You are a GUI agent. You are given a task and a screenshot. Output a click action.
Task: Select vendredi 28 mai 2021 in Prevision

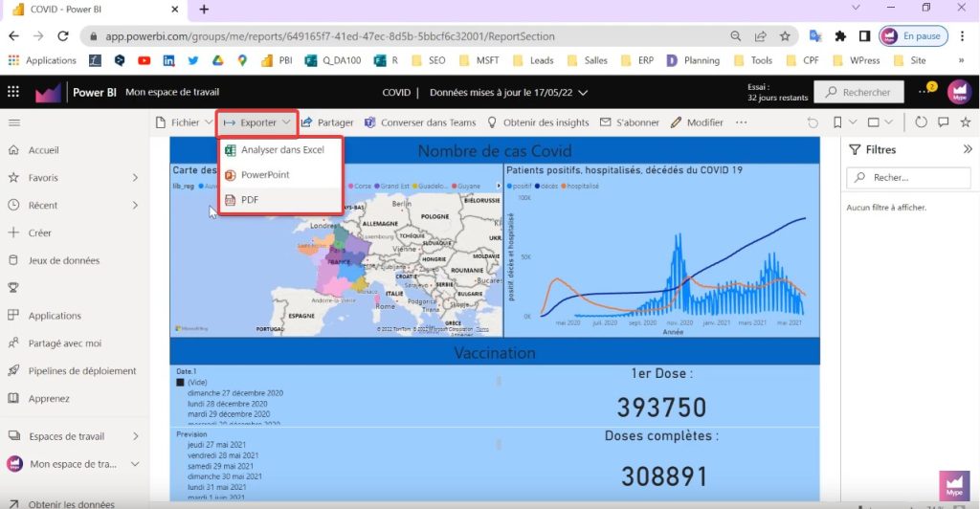[222, 455]
